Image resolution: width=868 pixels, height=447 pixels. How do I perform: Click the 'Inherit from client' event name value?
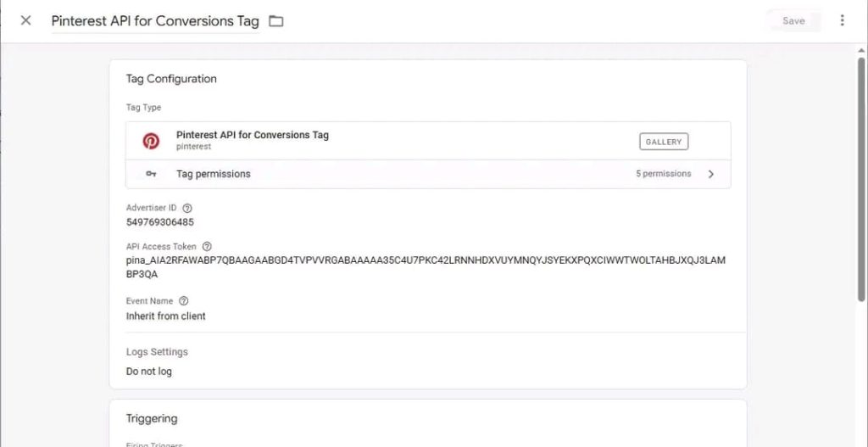click(x=166, y=316)
